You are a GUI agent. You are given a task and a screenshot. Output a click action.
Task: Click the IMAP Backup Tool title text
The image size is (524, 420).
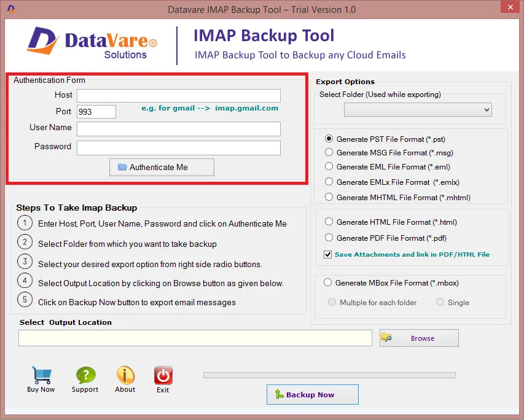pyautogui.click(x=264, y=36)
